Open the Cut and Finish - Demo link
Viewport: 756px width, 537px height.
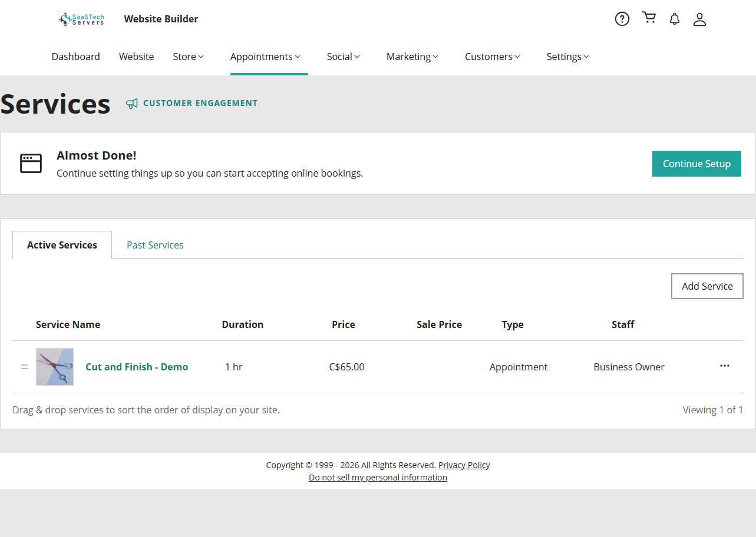click(137, 367)
